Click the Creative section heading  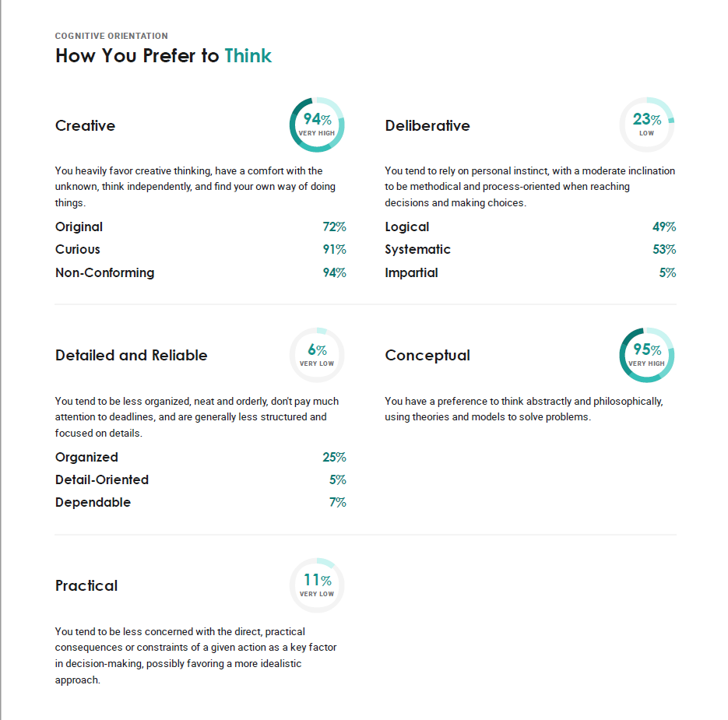pyautogui.click(x=85, y=125)
